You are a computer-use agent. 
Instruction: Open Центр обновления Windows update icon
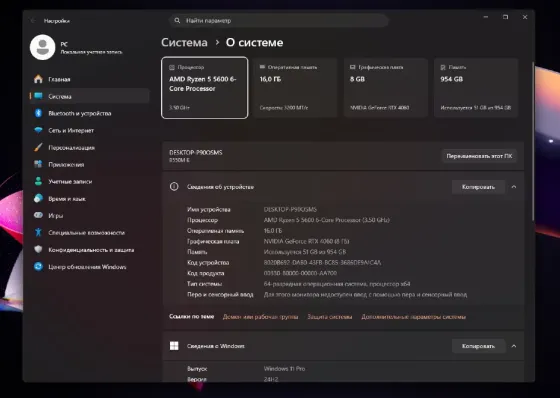coord(38,267)
